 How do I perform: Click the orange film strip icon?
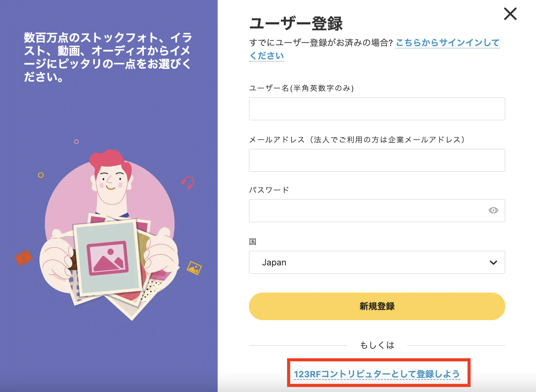coord(23,258)
